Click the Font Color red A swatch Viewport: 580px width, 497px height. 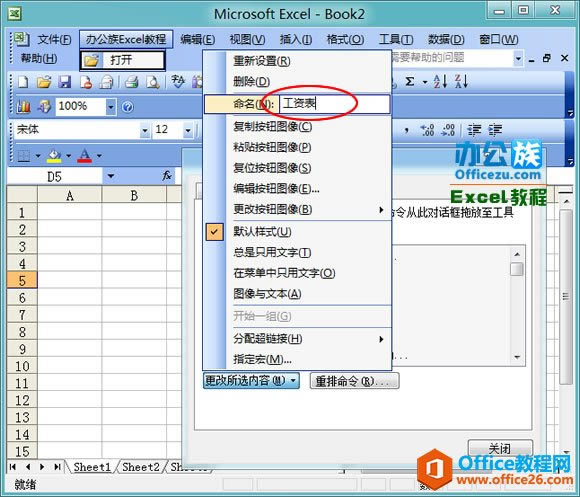84,156
